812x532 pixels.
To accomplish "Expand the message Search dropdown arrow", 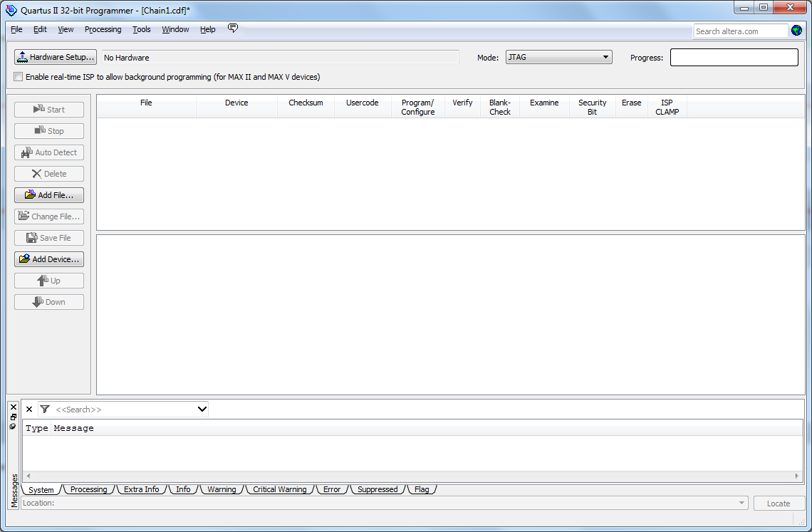I will pos(202,410).
